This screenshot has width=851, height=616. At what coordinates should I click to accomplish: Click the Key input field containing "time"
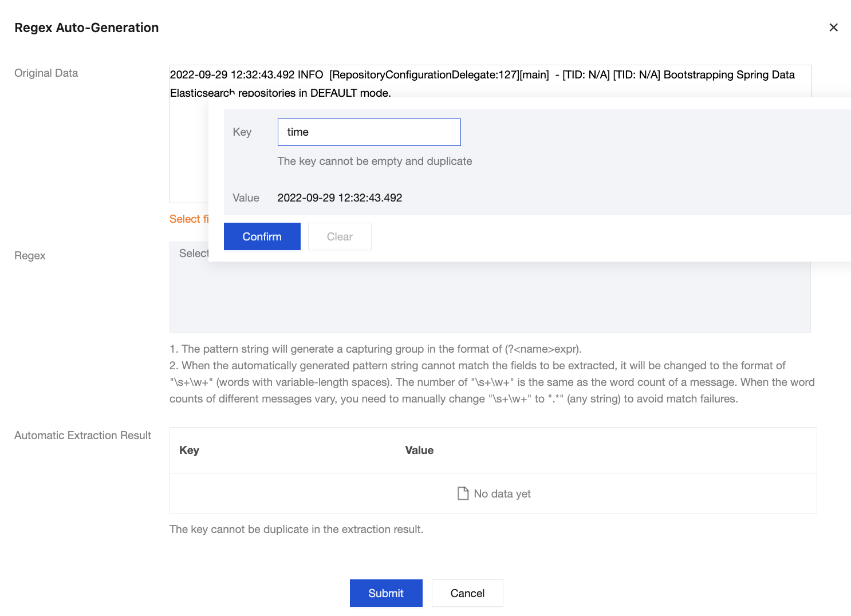[369, 132]
